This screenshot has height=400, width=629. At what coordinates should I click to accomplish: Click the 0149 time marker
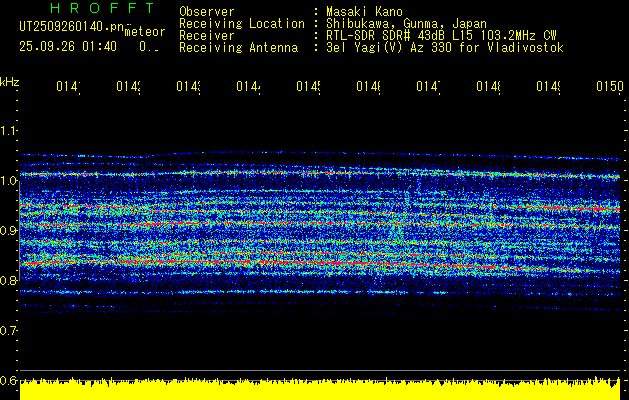[x=549, y=87]
